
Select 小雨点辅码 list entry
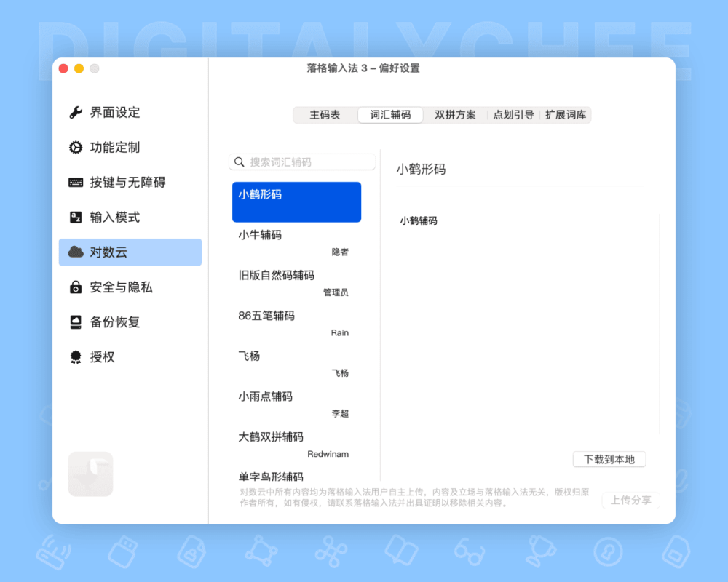(297, 404)
